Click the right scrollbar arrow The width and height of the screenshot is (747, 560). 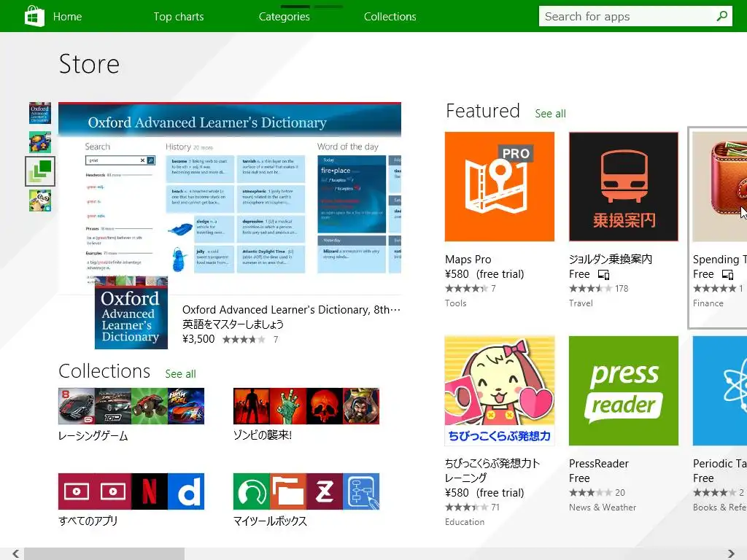click(731, 554)
